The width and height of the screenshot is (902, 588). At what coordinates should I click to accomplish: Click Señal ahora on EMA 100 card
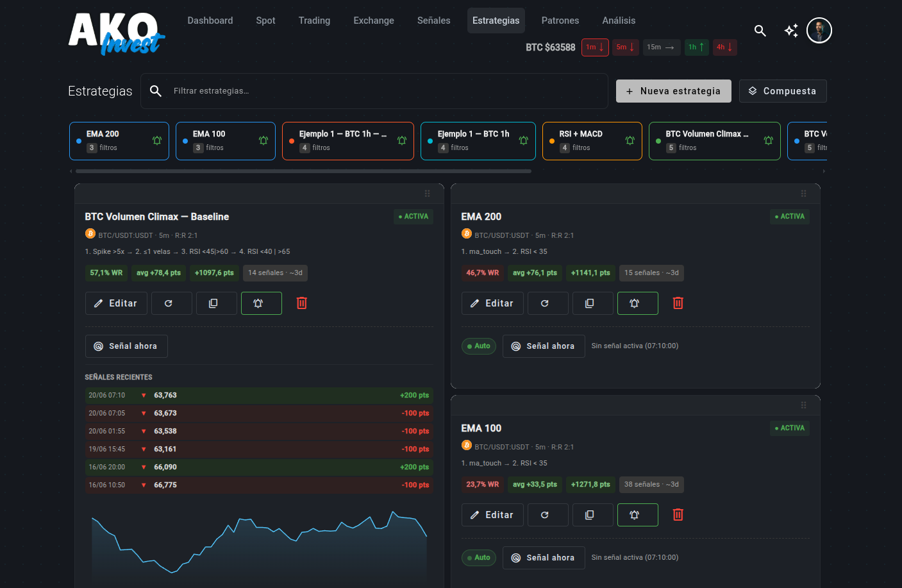pos(544,558)
